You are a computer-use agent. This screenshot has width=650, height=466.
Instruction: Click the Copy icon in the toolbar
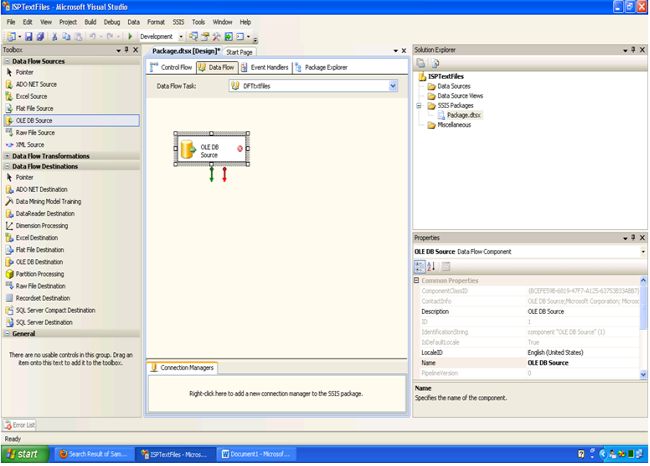(x=66, y=37)
